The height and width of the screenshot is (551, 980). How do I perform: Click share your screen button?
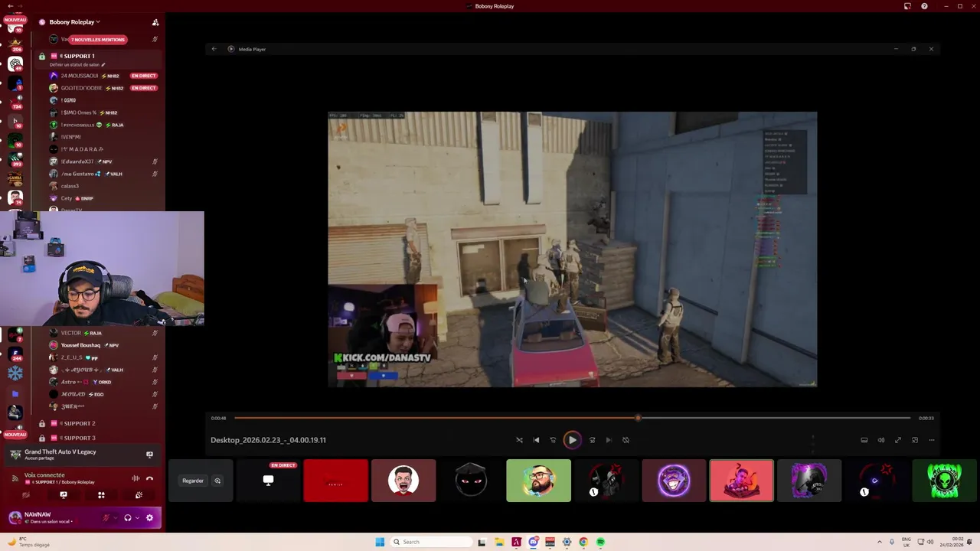tap(64, 495)
